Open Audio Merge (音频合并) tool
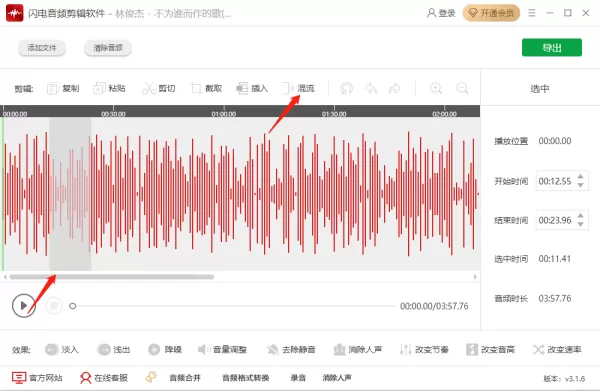 click(x=185, y=378)
